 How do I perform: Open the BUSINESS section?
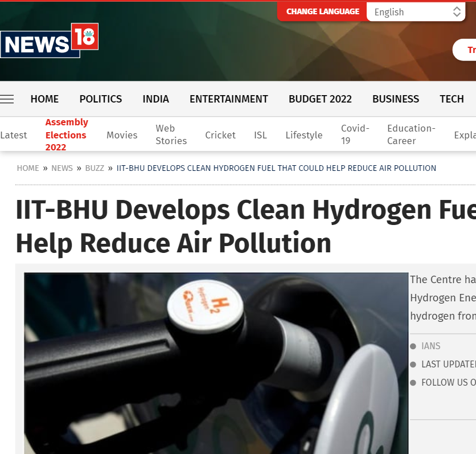[396, 99]
